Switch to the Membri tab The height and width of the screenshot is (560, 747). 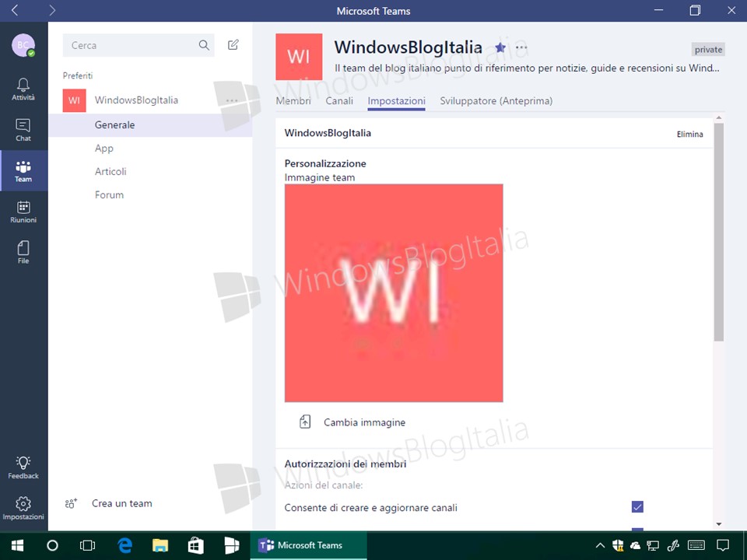click(x=293, y=101)
